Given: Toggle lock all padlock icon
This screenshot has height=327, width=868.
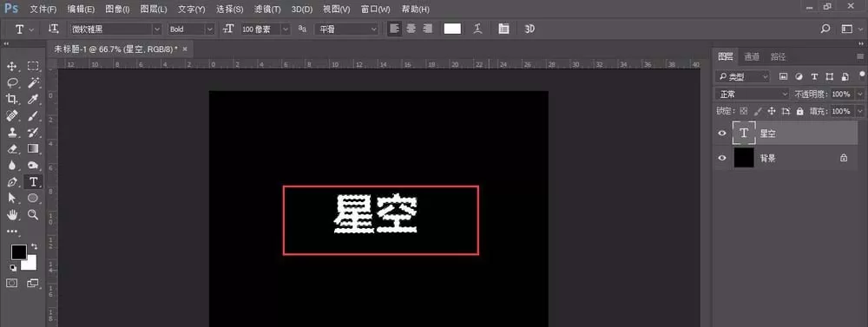Looking at the screenshot, I should (x=799, y=111).
